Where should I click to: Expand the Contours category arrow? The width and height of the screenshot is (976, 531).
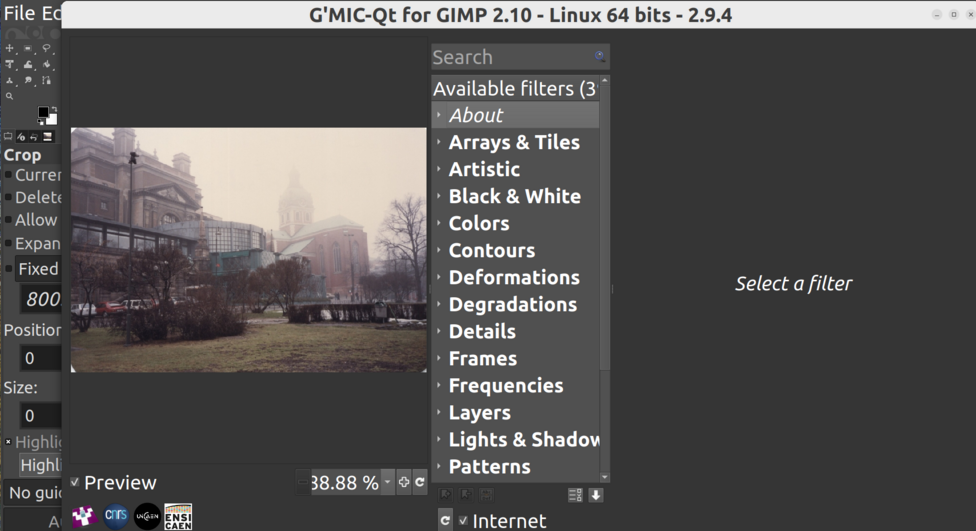(x=439, y=250)
